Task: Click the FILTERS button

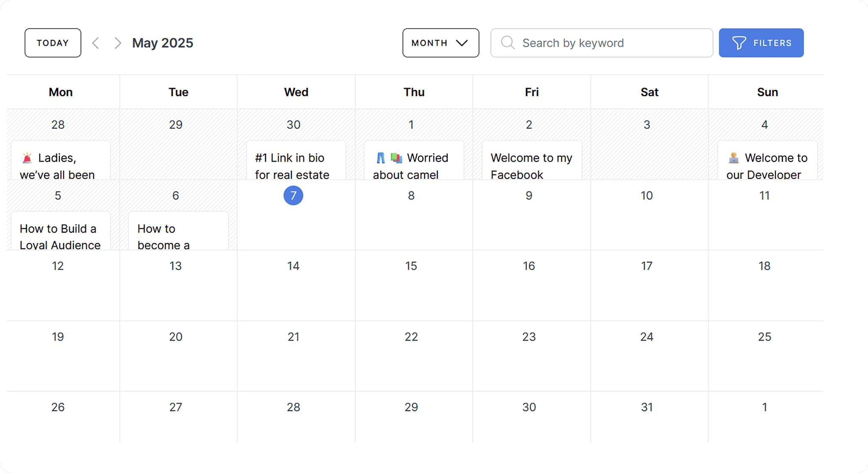Action: click(x=761, y=42)
